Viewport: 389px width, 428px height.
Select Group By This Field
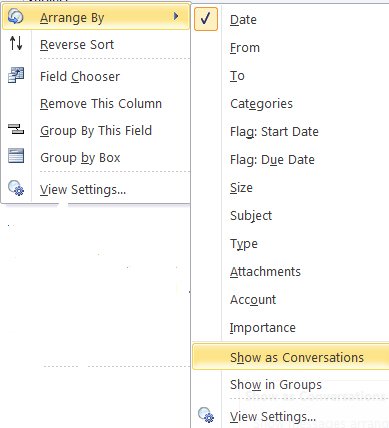[96, 130]
